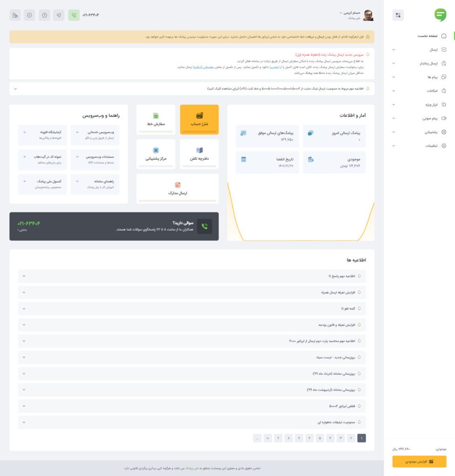
Task: Click the green phone icon in top toolbar
Action: [74, 15]
